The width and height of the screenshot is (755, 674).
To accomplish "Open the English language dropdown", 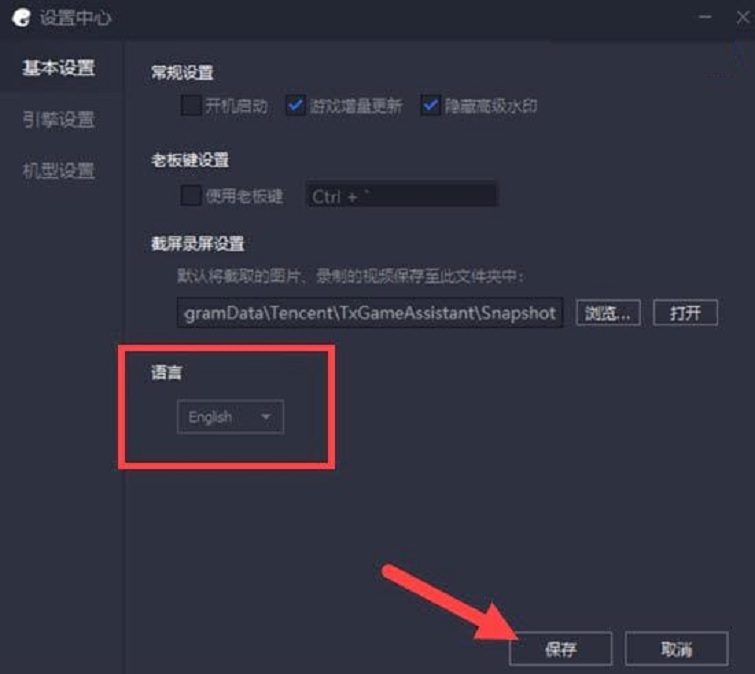I will point(231,417).
